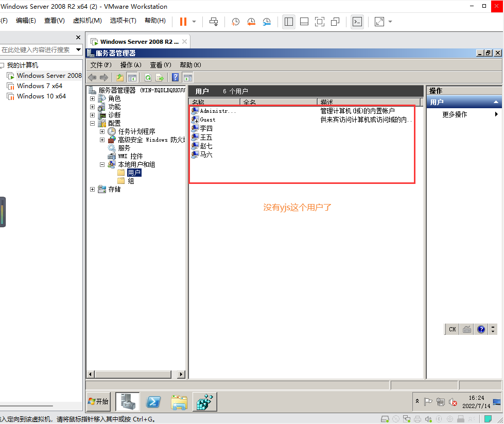Open VMware 查看(V) menu
The height and width of the screenshot is (424, 504).
click(x=55, y=21)
